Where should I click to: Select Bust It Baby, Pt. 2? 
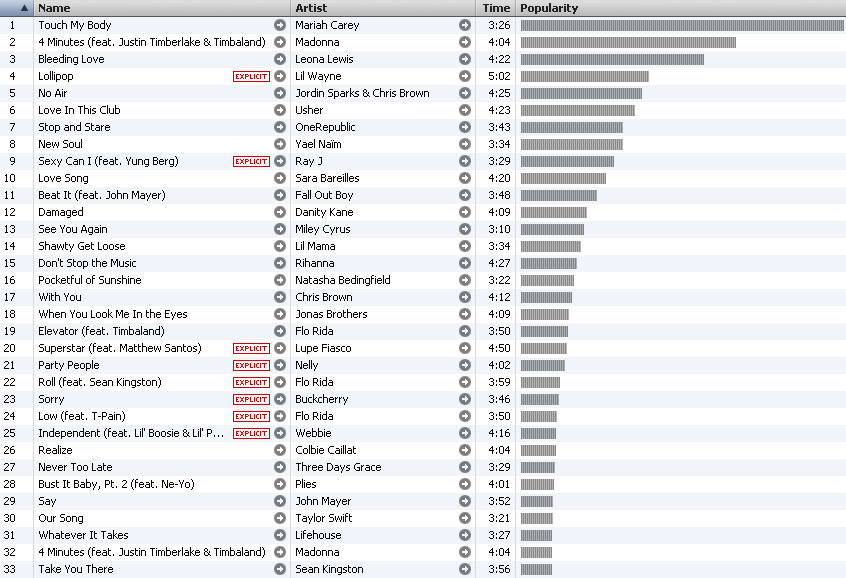tap(116, 484)
